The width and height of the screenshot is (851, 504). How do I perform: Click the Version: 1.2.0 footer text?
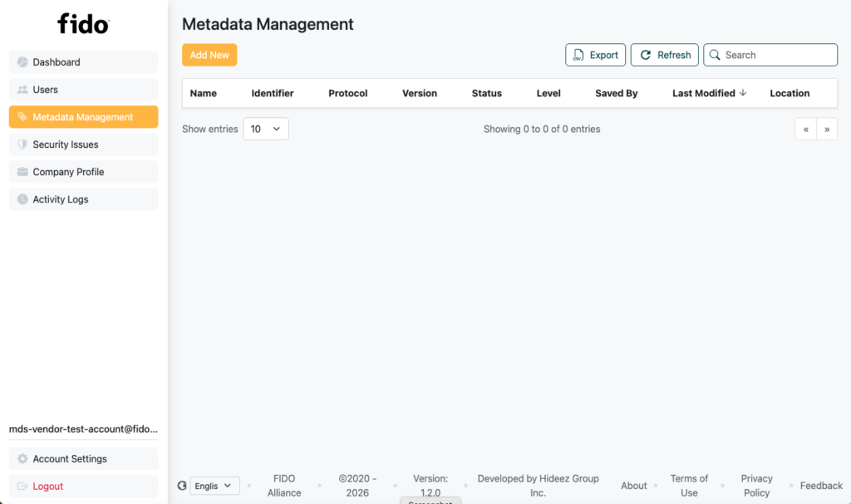(x=430, y=486)
